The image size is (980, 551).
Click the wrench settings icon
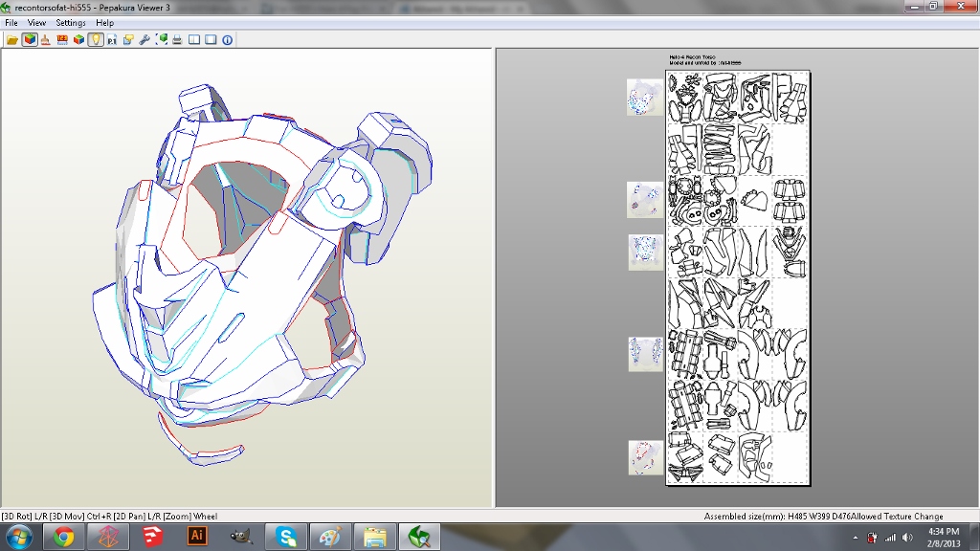[145, 40]
